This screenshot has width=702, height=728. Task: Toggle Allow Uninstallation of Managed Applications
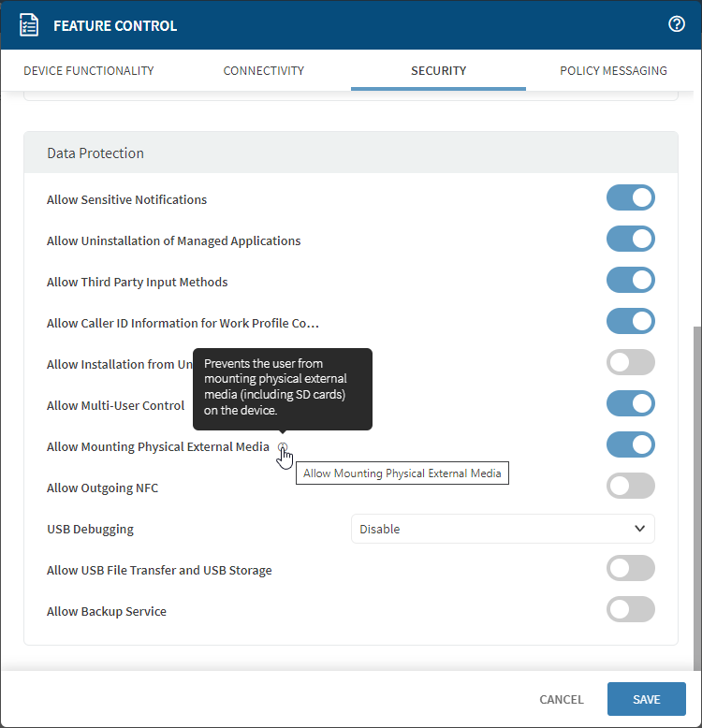[x=631, y=239]
